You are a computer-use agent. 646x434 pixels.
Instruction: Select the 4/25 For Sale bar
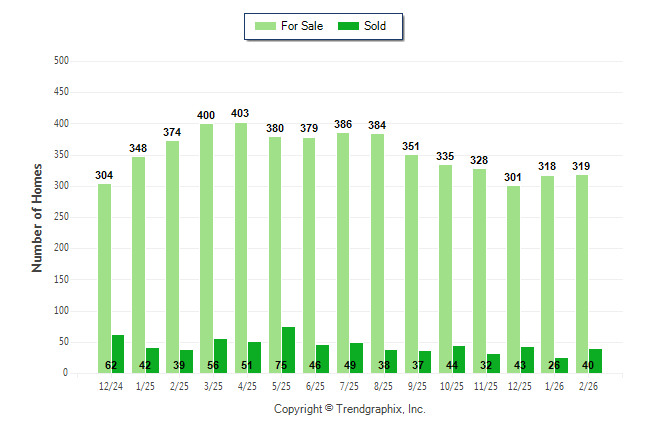point(240,248)
